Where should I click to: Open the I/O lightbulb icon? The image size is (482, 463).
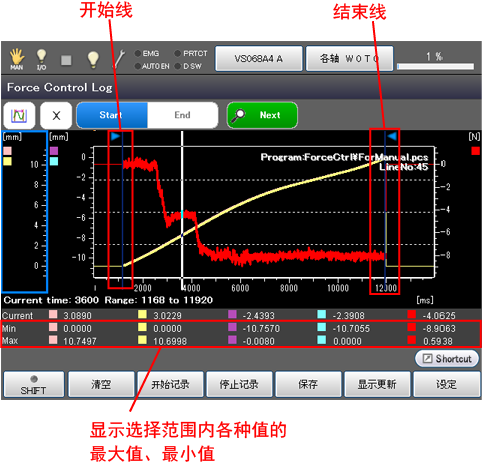[x=41, y=59]
